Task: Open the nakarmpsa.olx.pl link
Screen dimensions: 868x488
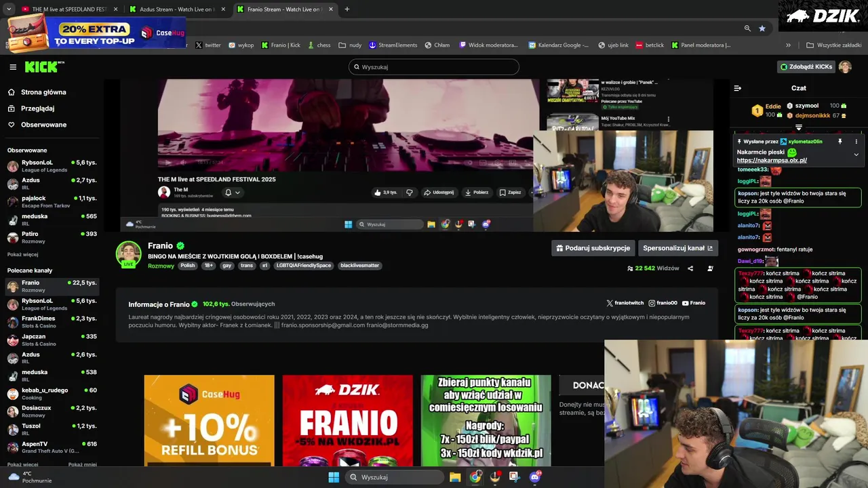Action: tap(772, 161)
